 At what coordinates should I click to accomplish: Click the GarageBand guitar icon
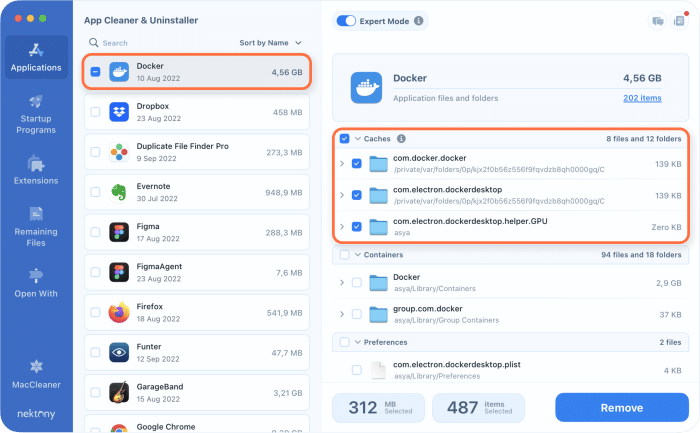coord(119,392)
